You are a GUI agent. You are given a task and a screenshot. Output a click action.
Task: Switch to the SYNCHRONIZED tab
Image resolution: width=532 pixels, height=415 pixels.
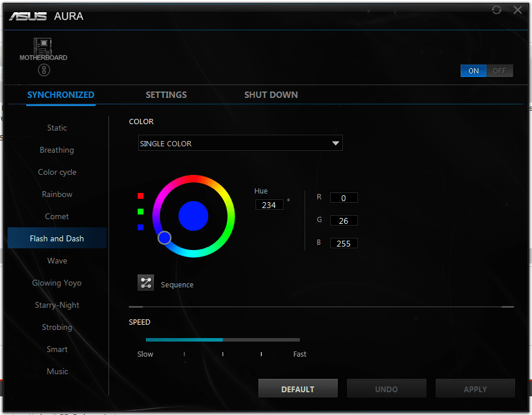(61, 95)
